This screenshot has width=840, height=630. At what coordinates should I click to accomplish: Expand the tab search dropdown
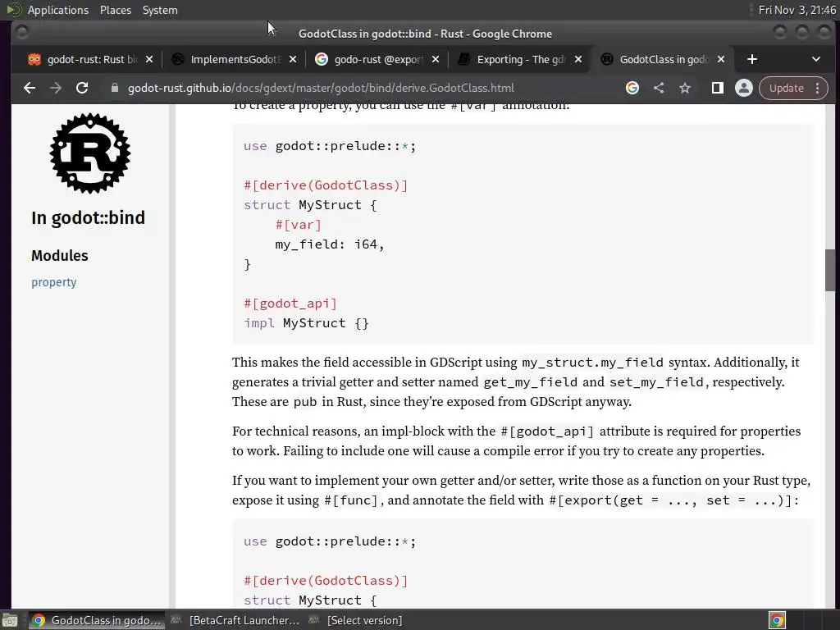[x=816, y=59]
